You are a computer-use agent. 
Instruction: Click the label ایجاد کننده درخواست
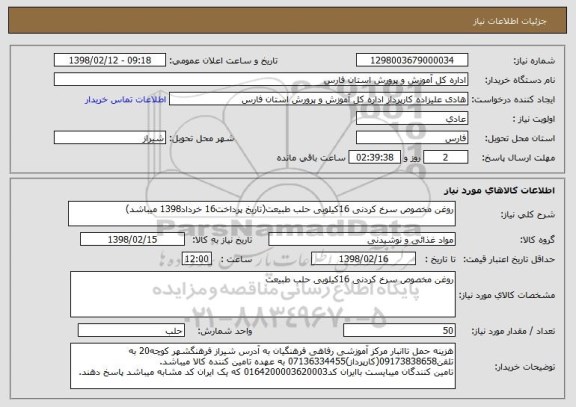coord(513,100)
